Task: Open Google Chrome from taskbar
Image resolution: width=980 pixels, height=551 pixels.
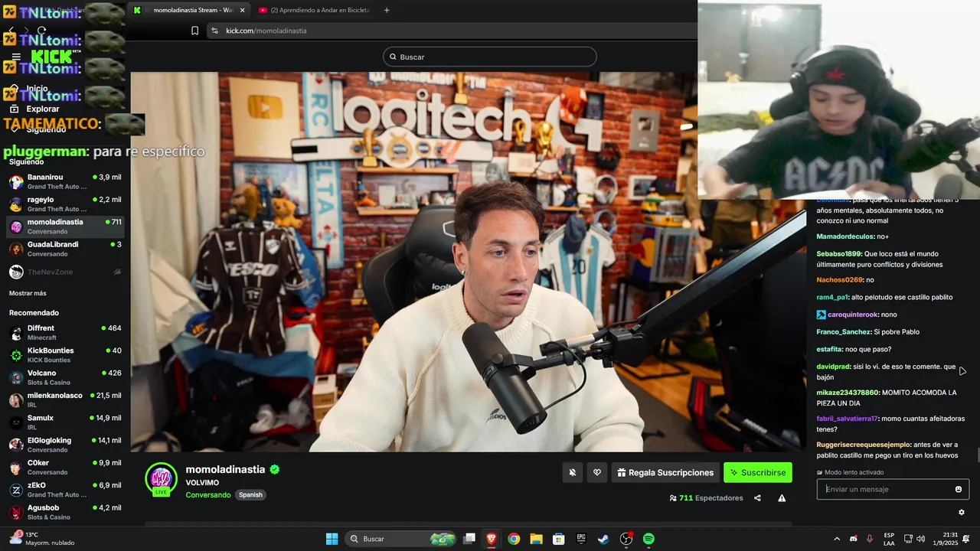Action: (514, 539)
